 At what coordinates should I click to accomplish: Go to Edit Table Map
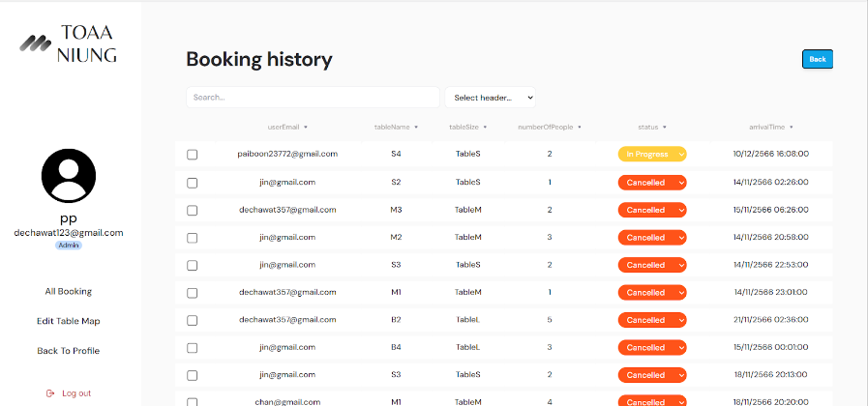68,321
